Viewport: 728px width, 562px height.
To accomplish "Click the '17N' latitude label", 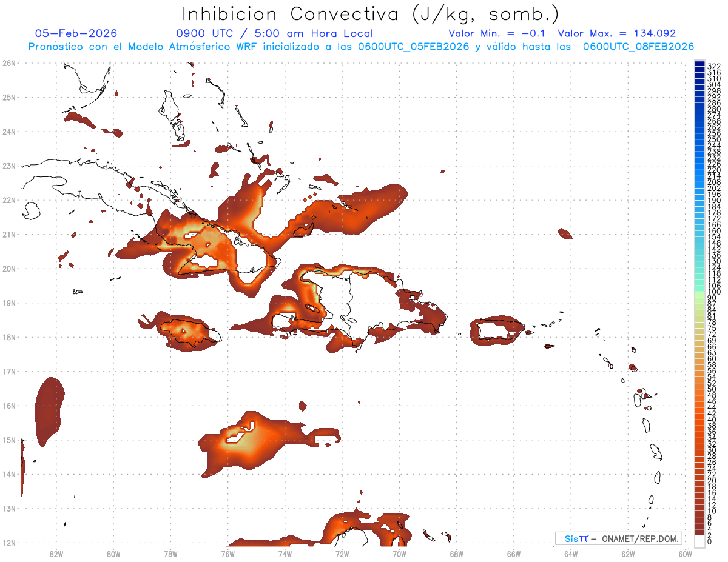I will tap(9, 371).
